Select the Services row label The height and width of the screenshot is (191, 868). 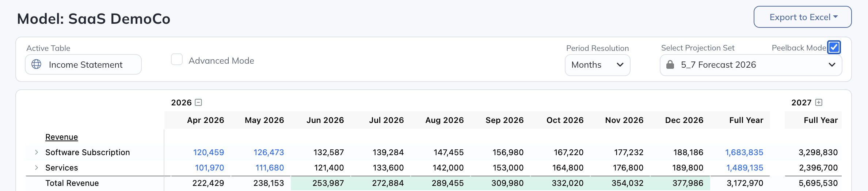tap(61, 168)
